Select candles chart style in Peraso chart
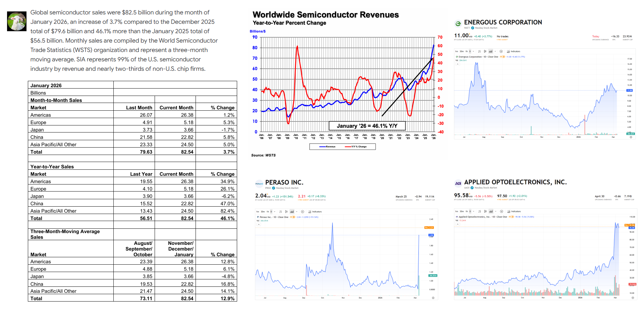644x322 pixels. click(x=286, y=212)
